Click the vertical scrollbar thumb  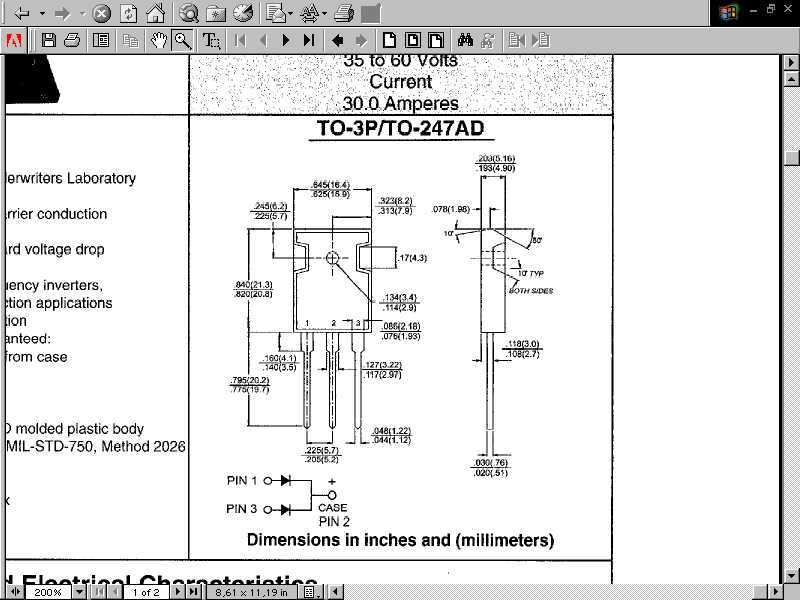[791, 158]
